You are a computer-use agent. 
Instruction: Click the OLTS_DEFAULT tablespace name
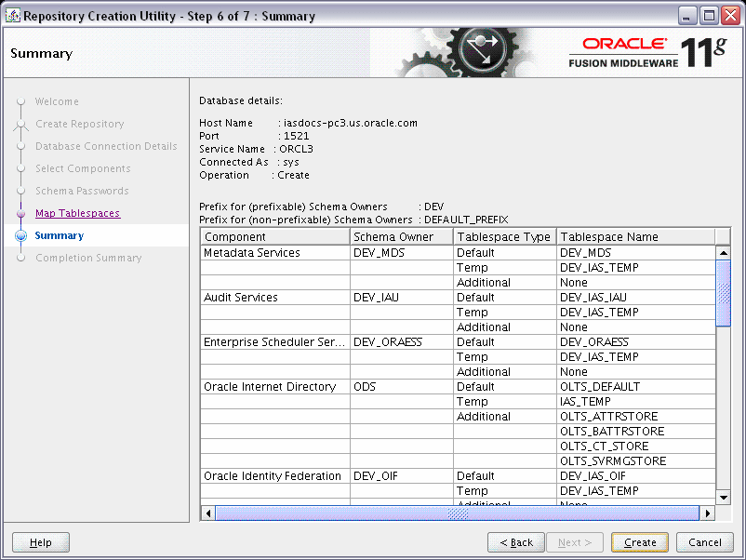pos(636,387)
